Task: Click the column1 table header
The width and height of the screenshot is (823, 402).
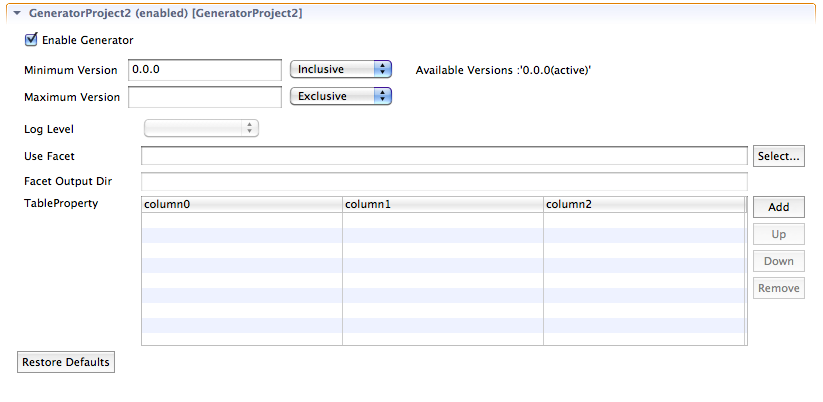Action: 443,205
